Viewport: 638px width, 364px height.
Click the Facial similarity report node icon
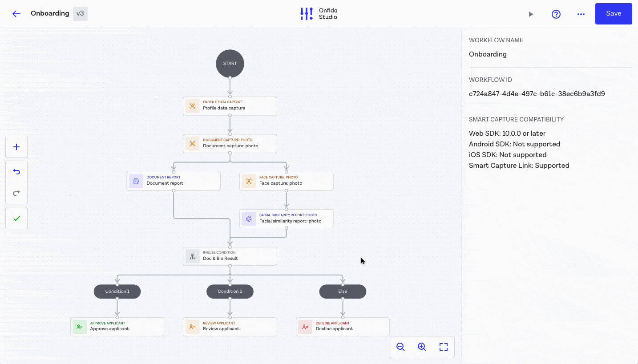[x=249, y=218]
